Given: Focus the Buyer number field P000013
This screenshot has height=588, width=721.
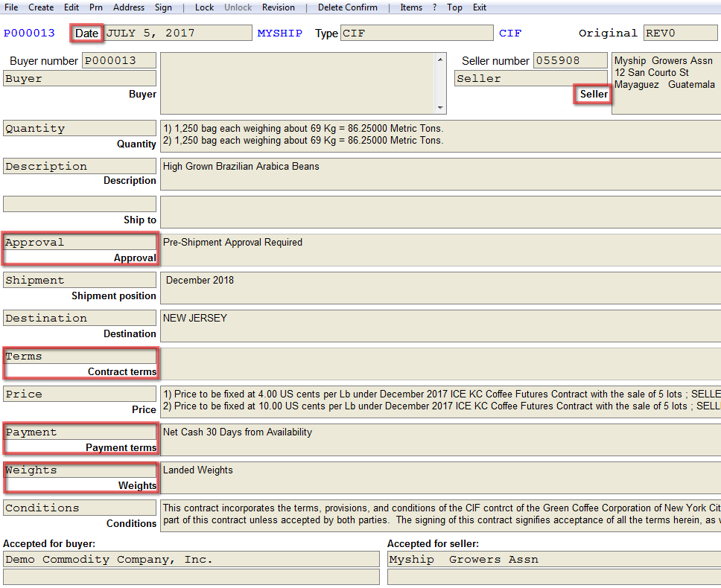Looking at the screenshot, I should coord(119,60).
